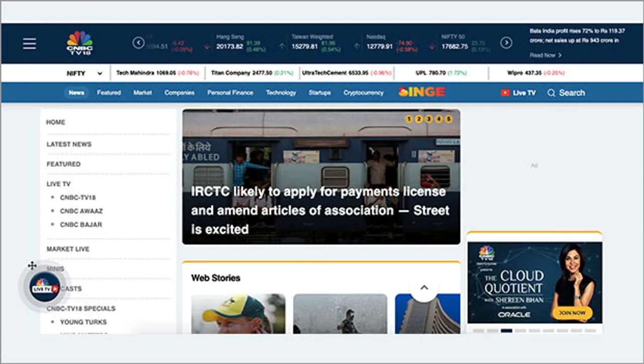Select the Featured tab
The height and width of the screenshot is (364, 644).
click(x=109, y=93)
